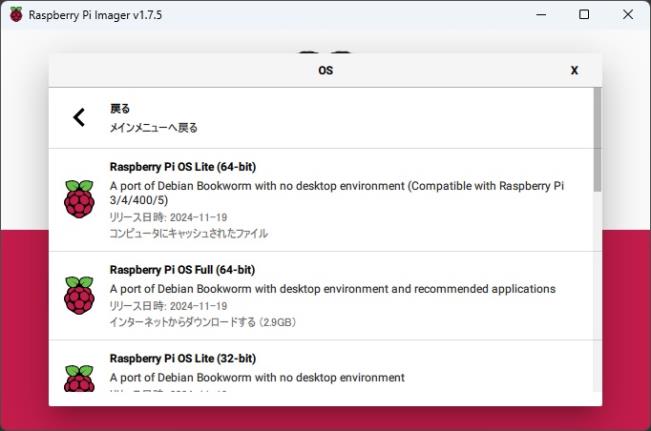Maximize the Raspberry Pi Imager window

[584, 15]
